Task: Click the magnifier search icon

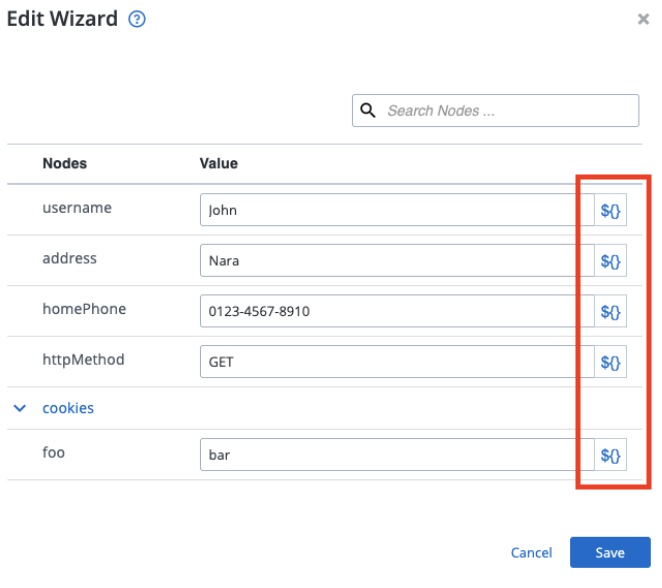Action: point(367,111)
